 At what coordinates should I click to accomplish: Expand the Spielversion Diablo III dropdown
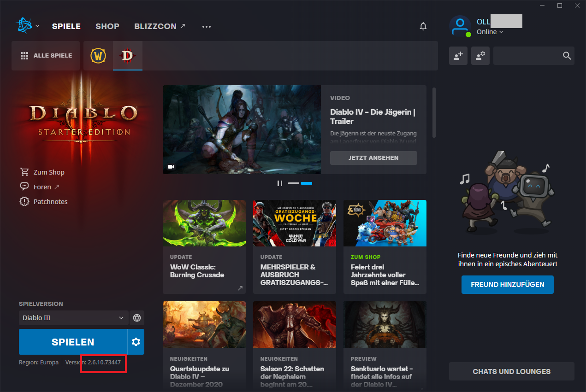tap(73, 318)
